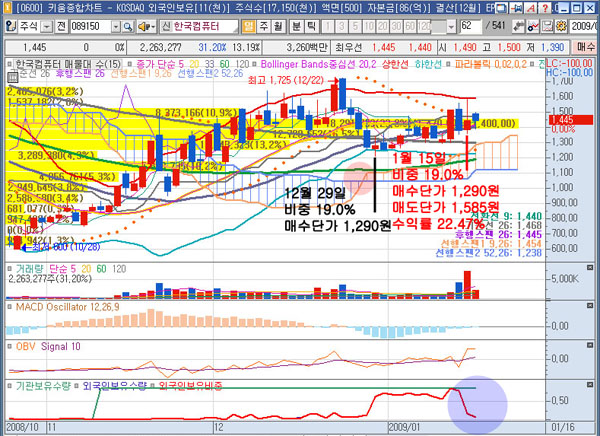The height and width of the screenshot is (436, 600).
Task: Click the 한국컴퓨터 stock name field
Action: [x=205, y=26]
